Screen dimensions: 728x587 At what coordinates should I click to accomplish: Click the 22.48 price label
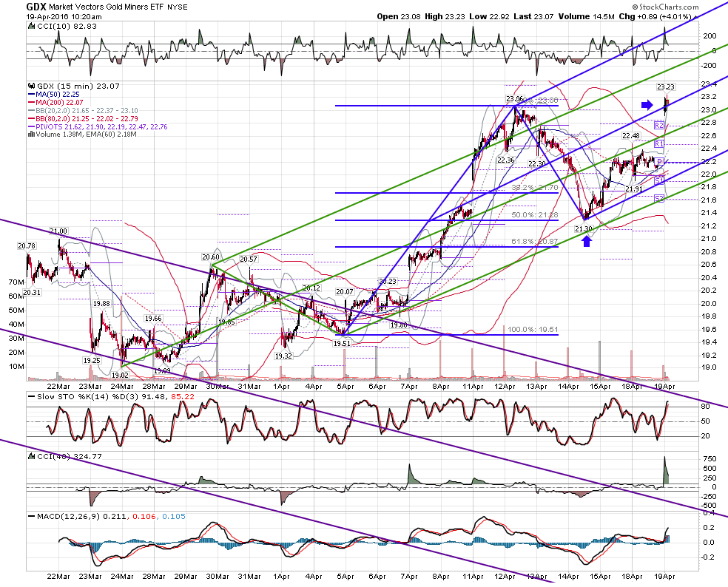coord(631,136)
